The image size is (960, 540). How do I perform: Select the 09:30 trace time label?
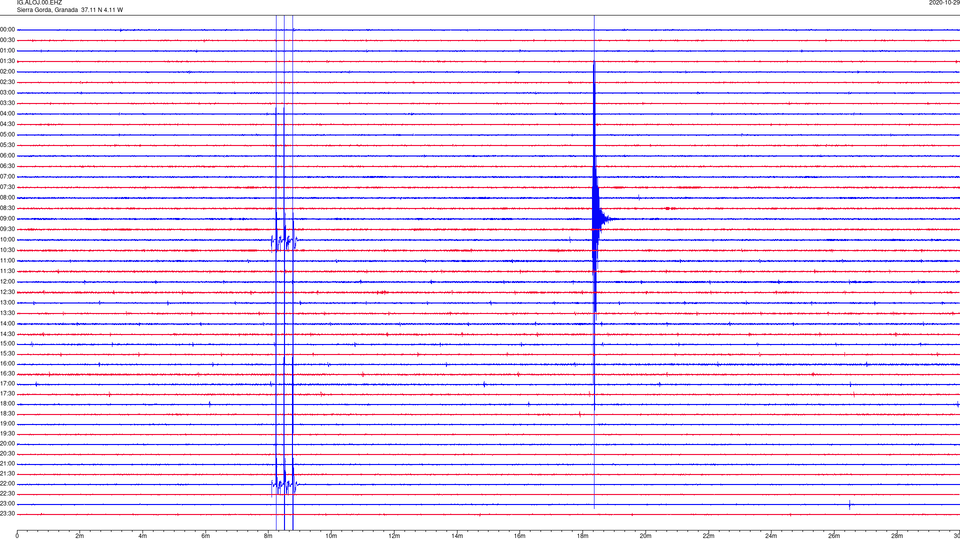point(8,229)
